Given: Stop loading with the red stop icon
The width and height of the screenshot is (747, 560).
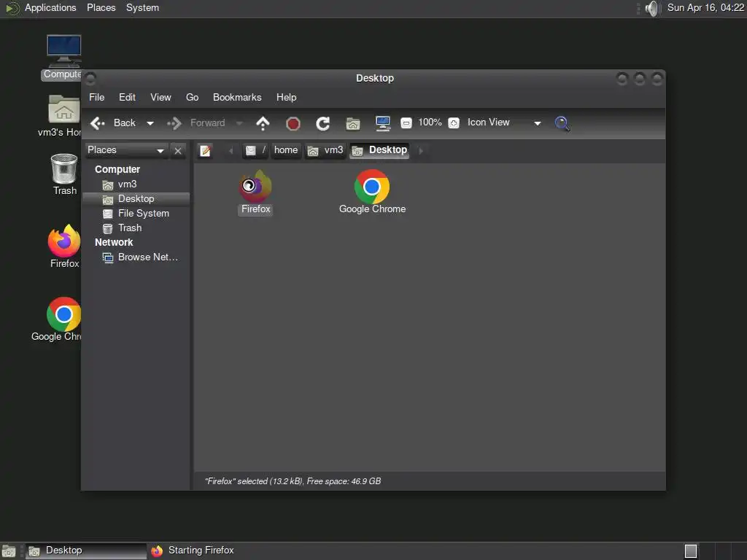Looking at the screenshot, I should coord(293,124).
